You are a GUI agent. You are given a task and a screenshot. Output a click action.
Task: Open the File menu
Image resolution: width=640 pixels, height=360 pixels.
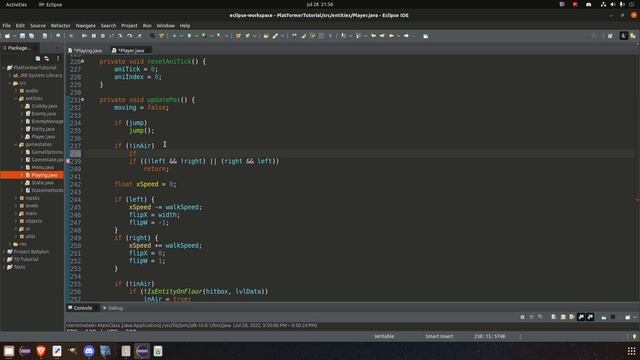click(7, 25)
